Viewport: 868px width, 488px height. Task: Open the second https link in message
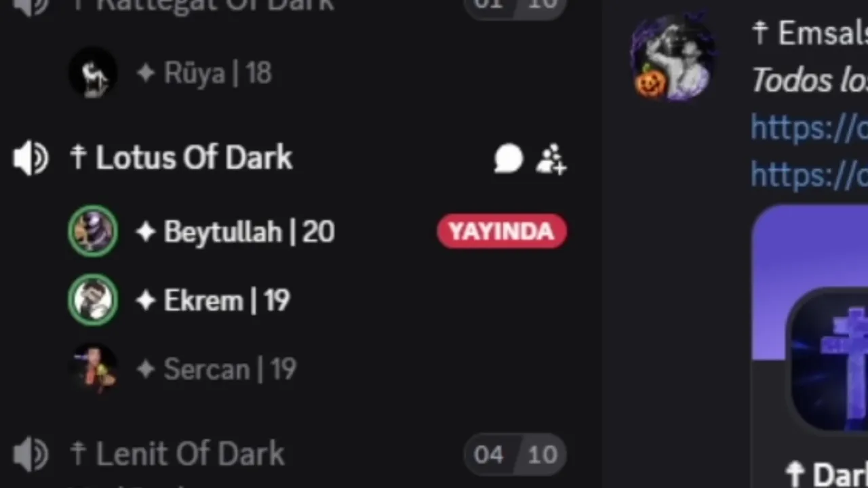(x=809, y=174)
